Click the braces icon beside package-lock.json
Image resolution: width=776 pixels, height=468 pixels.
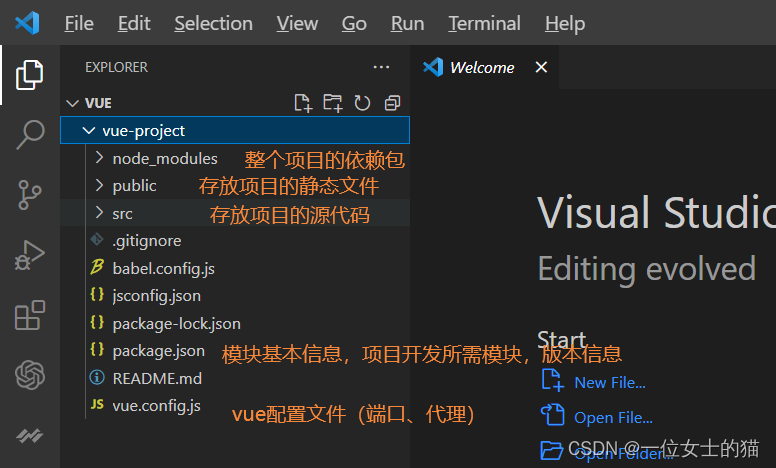click(x=97, y=322)
